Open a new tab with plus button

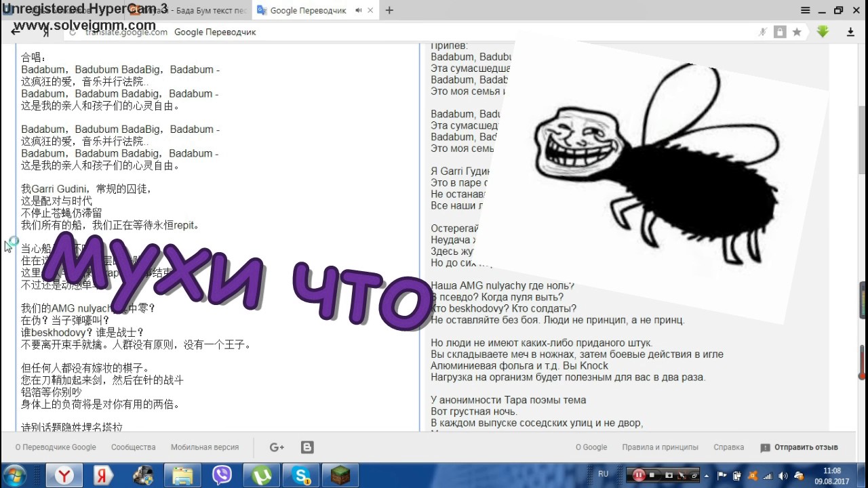(x=389, y=10)
